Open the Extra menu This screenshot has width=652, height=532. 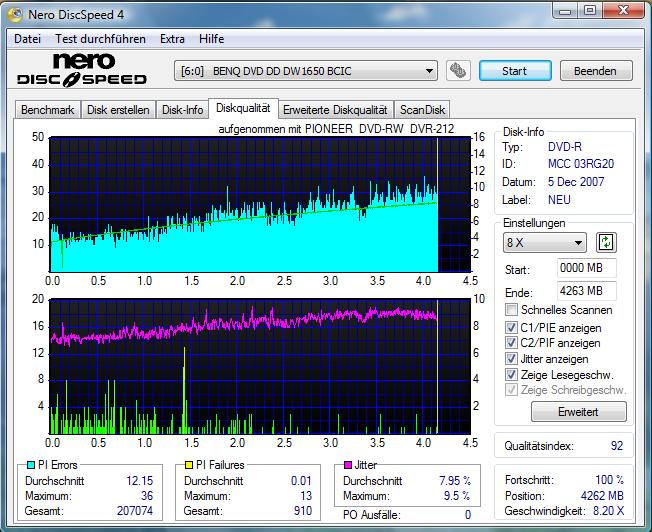pos(173,39)
